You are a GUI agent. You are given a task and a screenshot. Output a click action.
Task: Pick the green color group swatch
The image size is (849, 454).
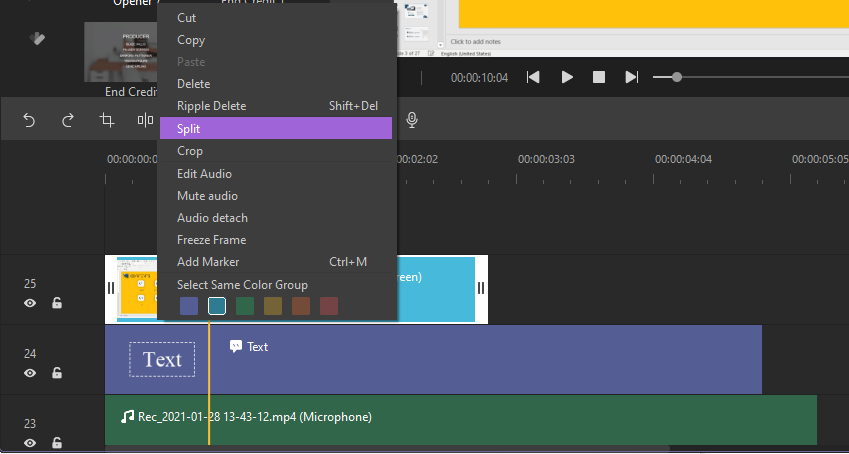[245, 306]
